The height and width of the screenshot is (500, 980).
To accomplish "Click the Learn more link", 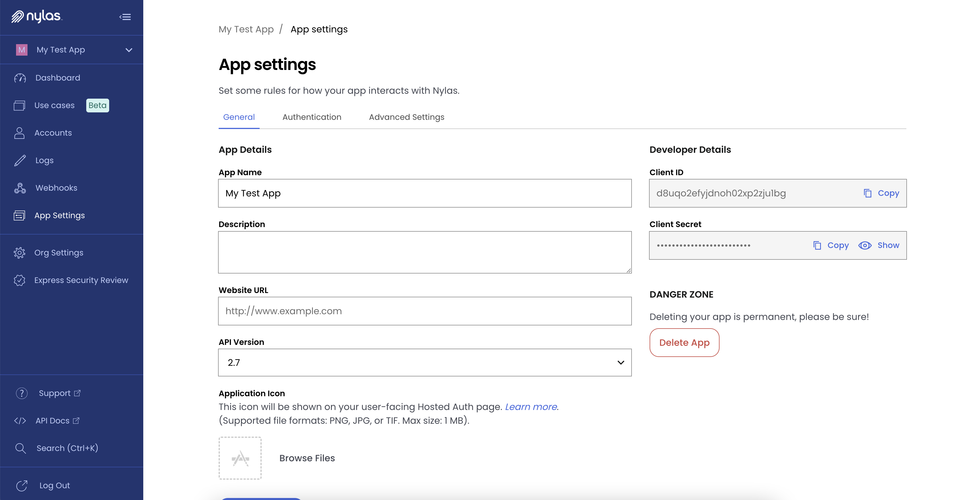I will pyautogui.click(x=530, y=406).
